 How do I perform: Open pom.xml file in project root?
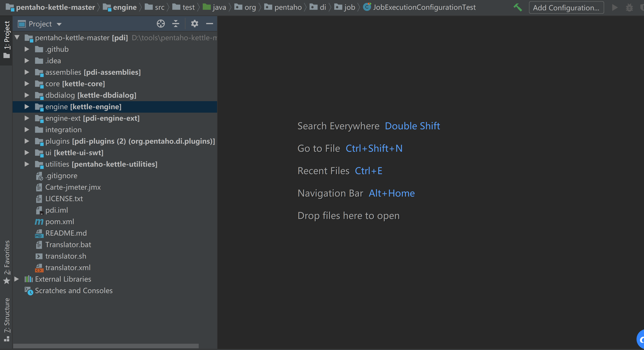pyautogui.click(x=59, y=221)
